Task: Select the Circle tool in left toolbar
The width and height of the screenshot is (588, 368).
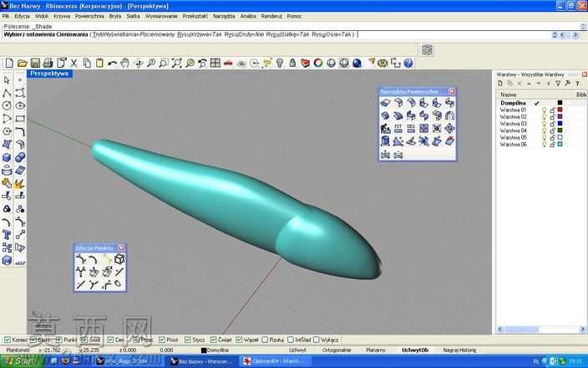Action: click(7, 105)
